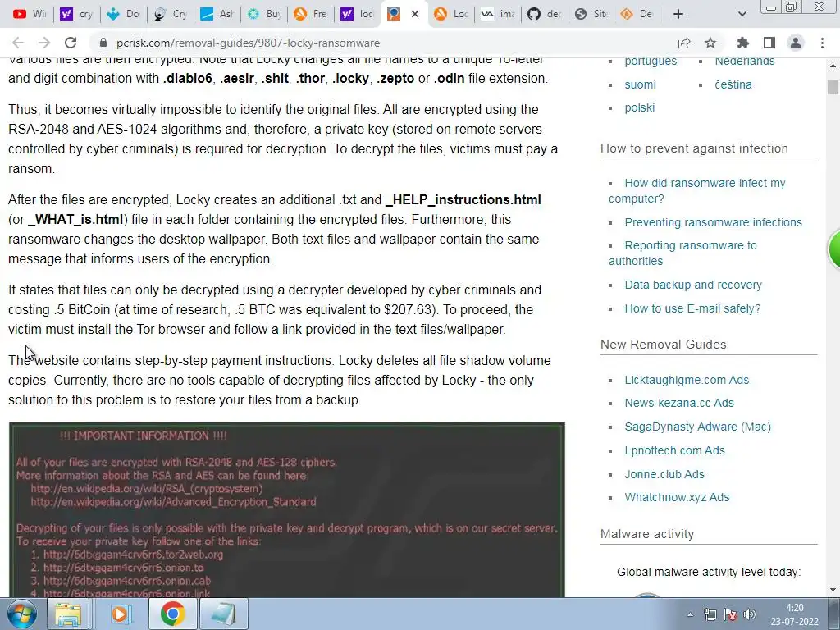Screen dimensions: 840x630
Task: Click the scrollbar down arrow
Action: (x=833, y=591)
